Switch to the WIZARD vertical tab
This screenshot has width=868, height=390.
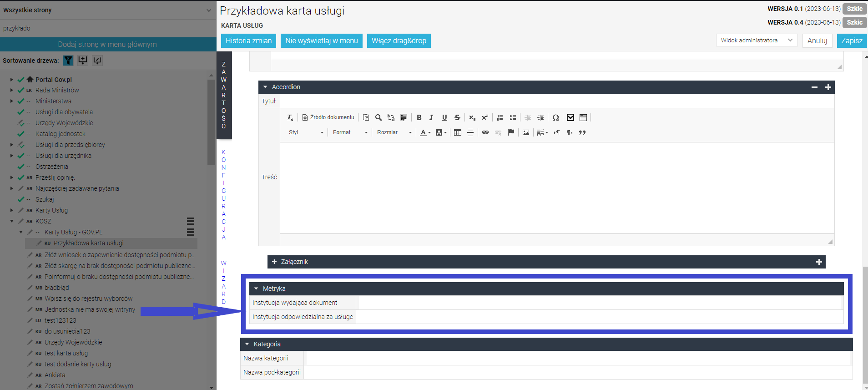click(x=223, y=283)
